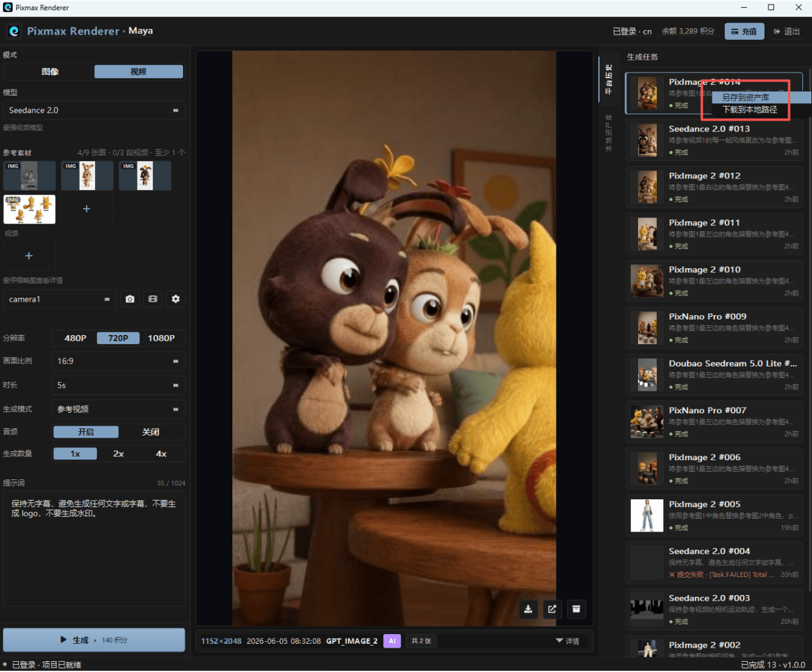Download the preview image with the download icon
Screen dimensions: 812x672
point(528,609)
